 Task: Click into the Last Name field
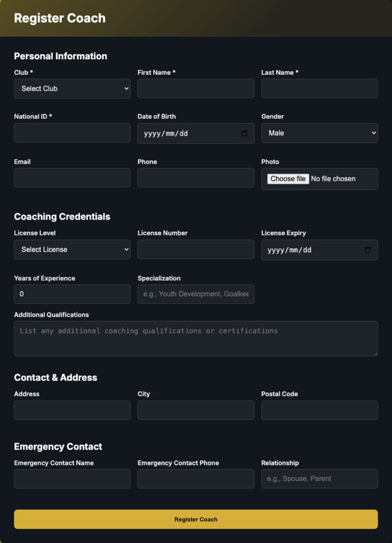(319, 89)
